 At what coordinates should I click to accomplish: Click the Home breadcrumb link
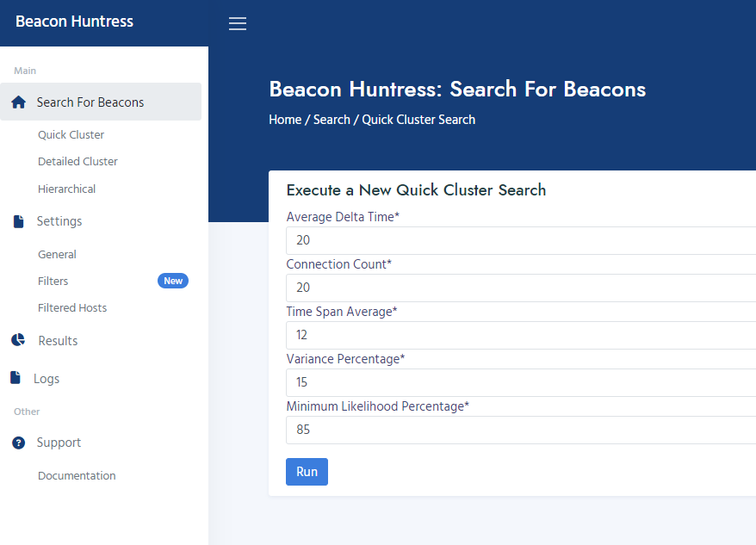pos(285,120)
